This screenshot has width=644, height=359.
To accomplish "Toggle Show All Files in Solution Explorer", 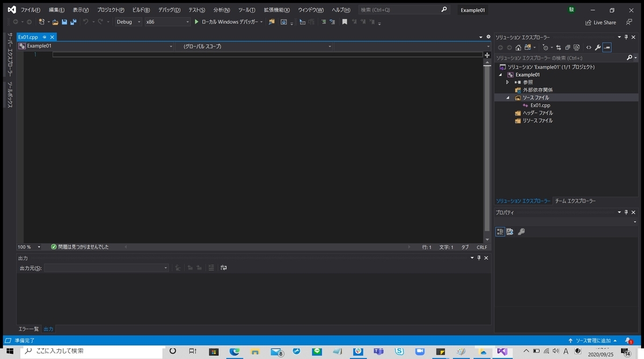I will (577, 48).
